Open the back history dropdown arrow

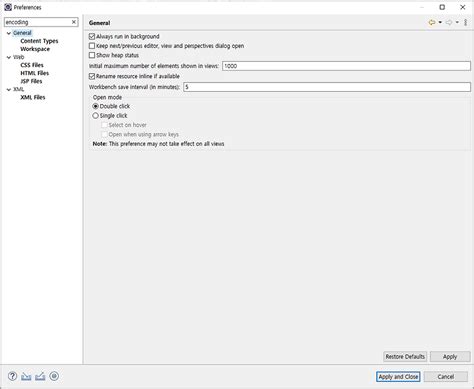point(440,22)
